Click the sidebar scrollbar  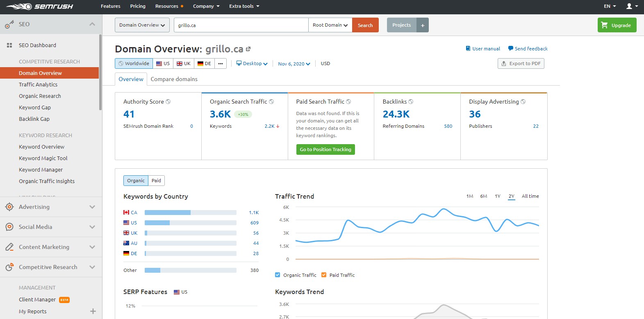coord(100,72)
